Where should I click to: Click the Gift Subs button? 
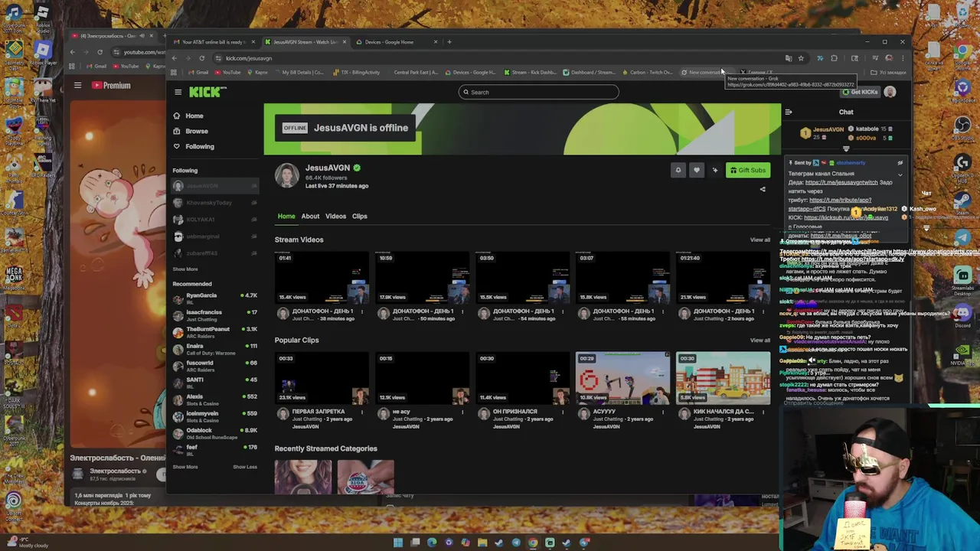coord(748,171)
